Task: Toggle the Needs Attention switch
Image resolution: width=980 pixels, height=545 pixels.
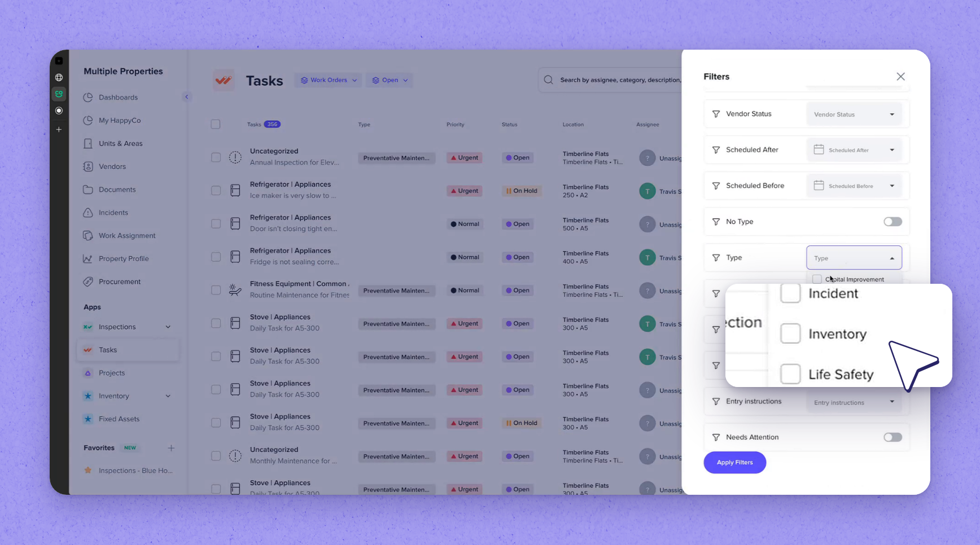Action: coord(893,437)
